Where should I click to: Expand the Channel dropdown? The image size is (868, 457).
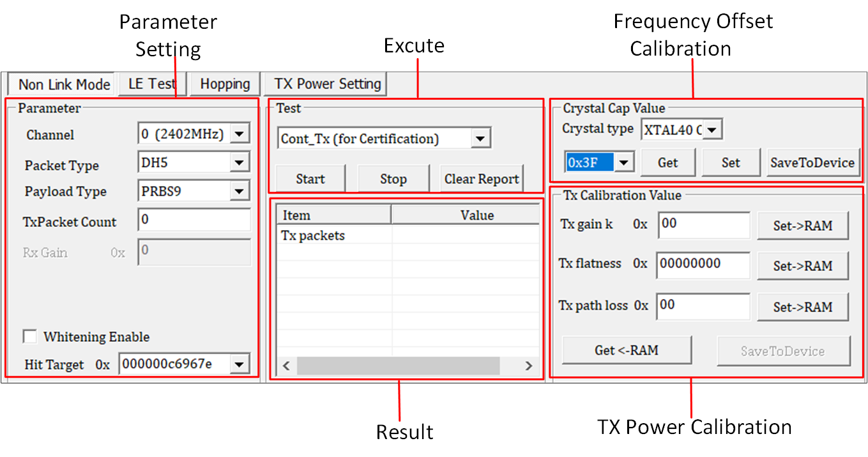pyautogui.click(x=240, y=134)
